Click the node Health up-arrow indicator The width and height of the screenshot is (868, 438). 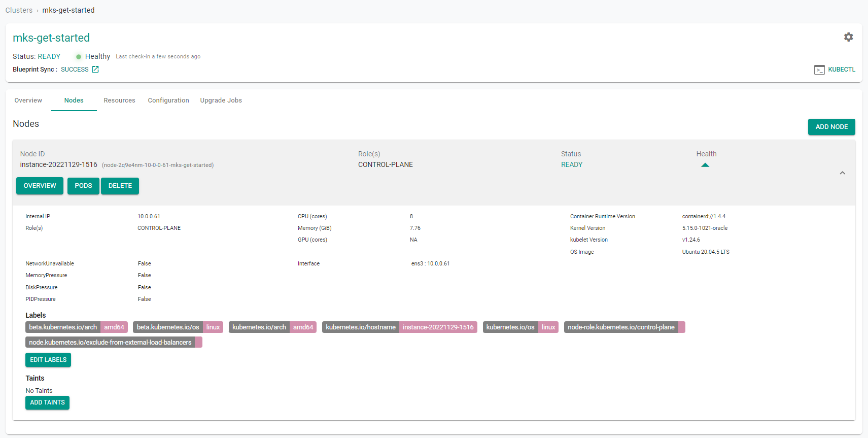(705, 165)
